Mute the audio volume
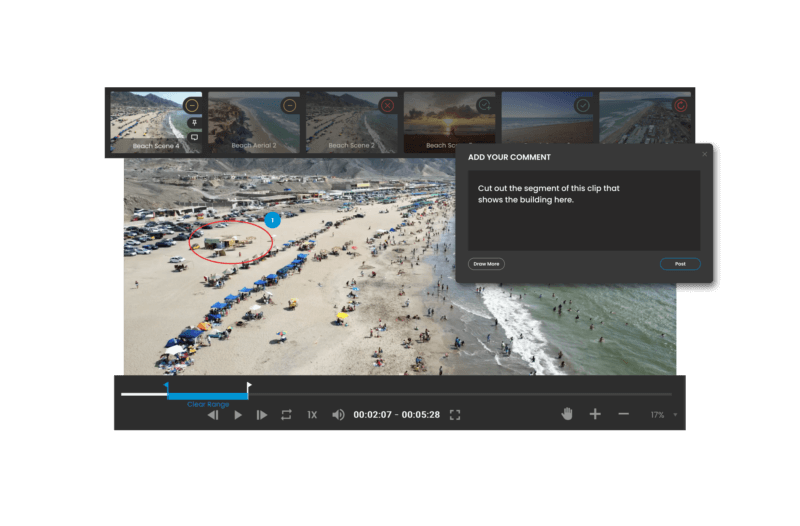Viewport: 800px width, 526px height. (338, 415)
